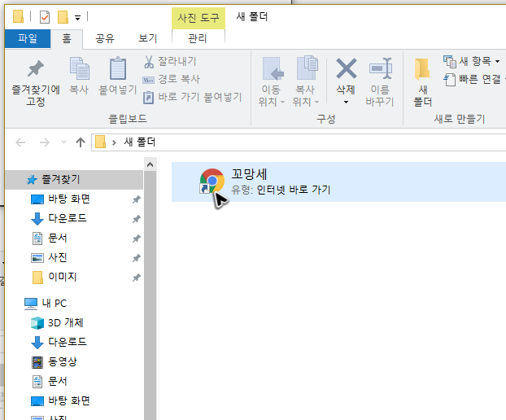This screenshot has width=506, height=420.
Task: Click the back navigation arrow
Action: coord(20,142)
